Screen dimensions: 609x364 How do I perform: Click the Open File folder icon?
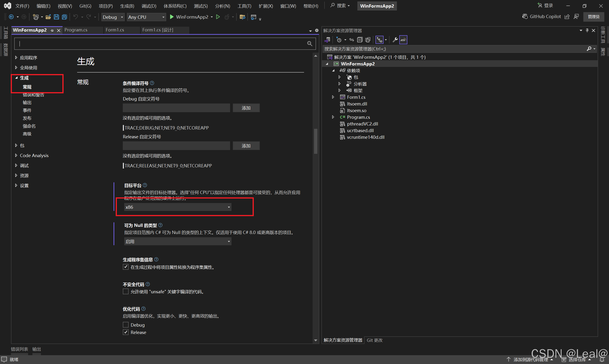(48, 17)
